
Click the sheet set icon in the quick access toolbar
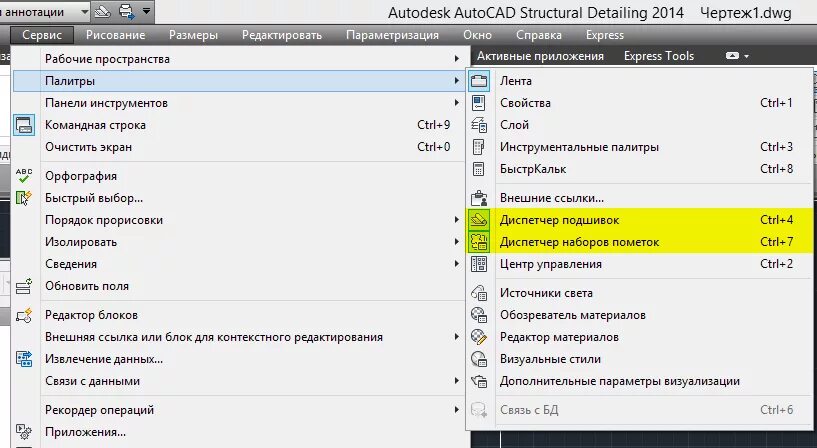tap(103, 11)
